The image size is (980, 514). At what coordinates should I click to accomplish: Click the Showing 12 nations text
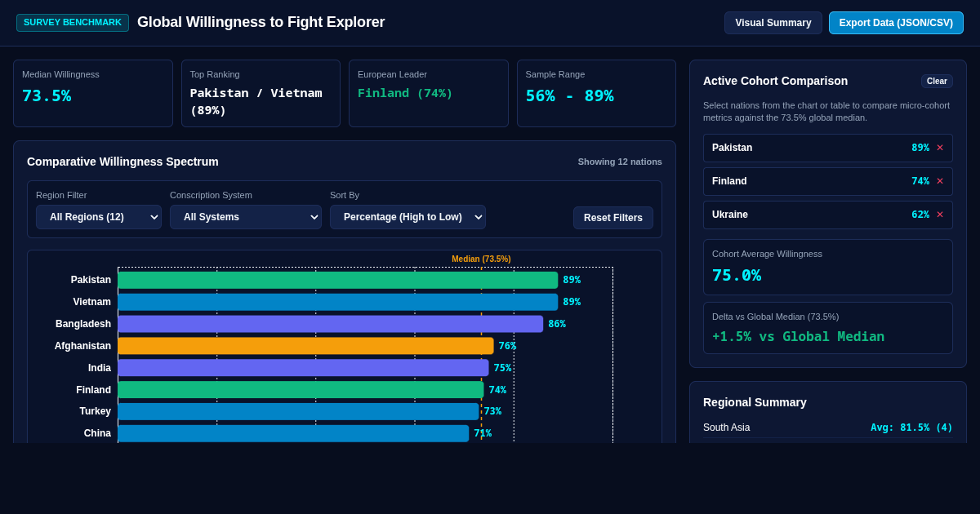point(620,162)
